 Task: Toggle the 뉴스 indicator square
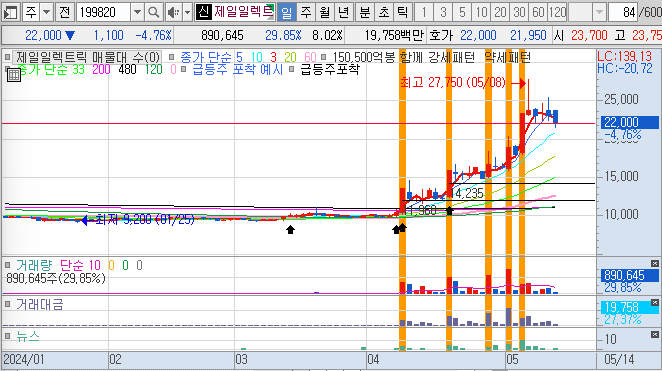(7, 336)
